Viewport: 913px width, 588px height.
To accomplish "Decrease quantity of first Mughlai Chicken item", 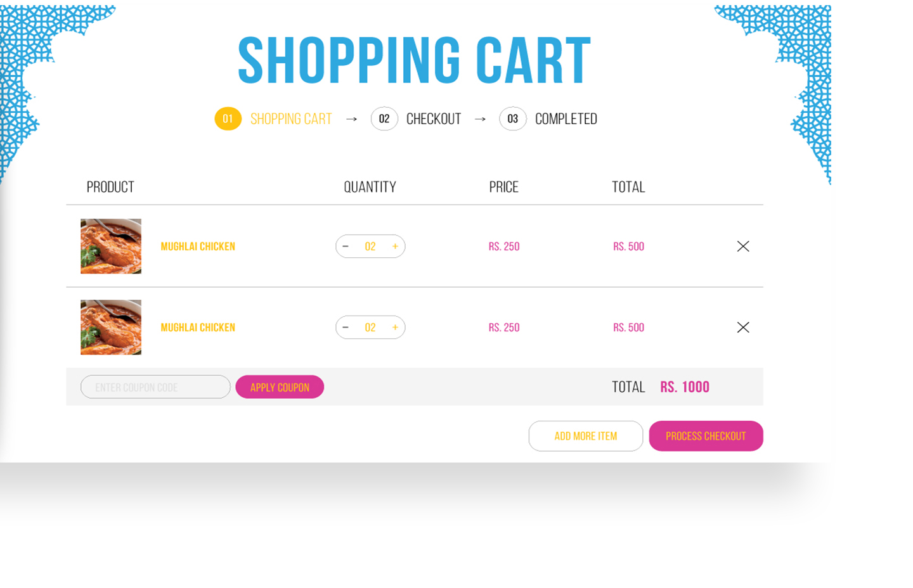I will pos(346,246).
